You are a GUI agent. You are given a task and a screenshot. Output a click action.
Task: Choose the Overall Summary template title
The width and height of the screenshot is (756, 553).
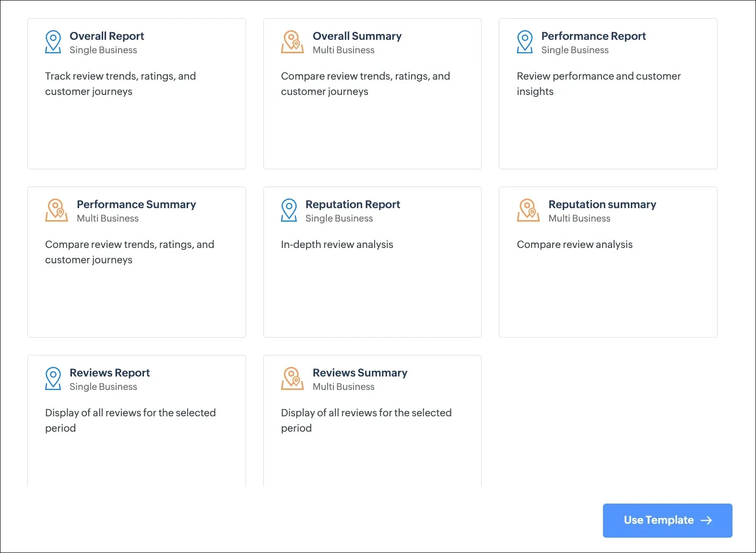357,36
